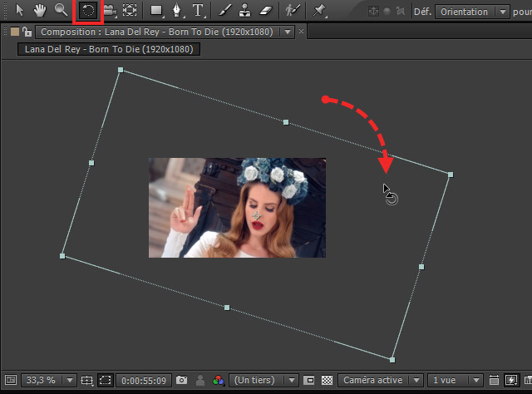The image size is (532, 394).
Task: Select the Hand tool
Action: click(40, 10)
